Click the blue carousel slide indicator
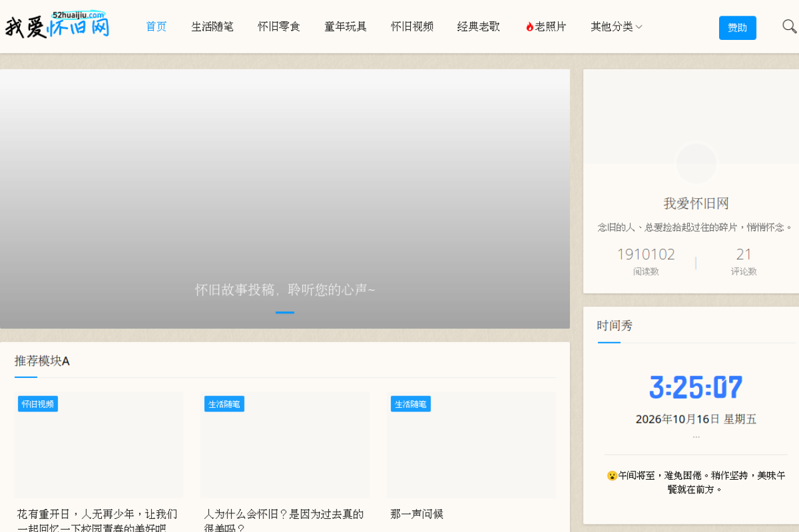799x532 pixels. [285, 312]
